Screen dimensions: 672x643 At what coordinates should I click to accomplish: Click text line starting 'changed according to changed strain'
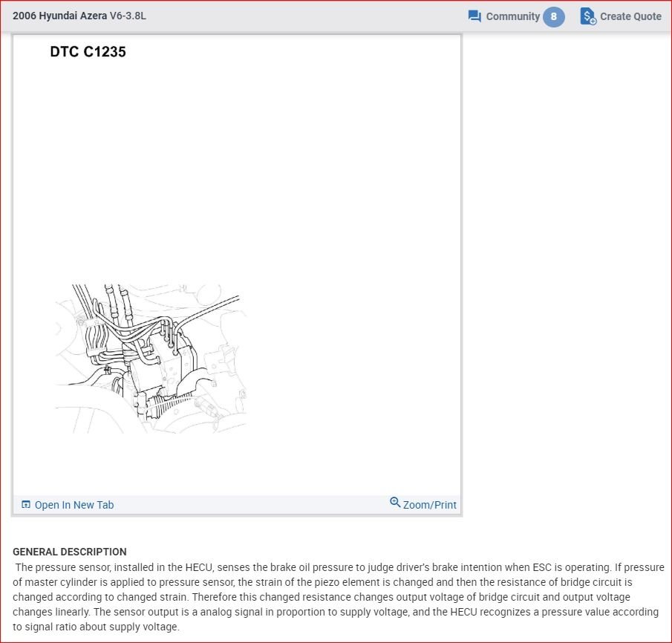coord(322,597)
